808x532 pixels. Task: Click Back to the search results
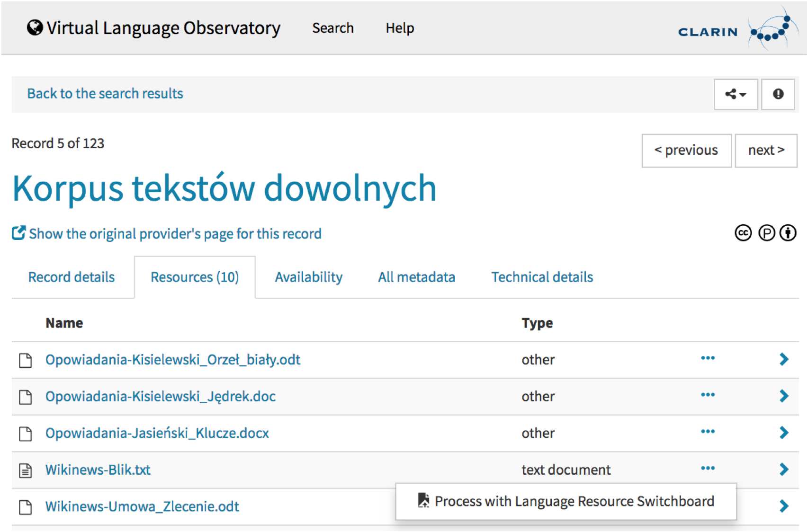click(x=105, y=94)
